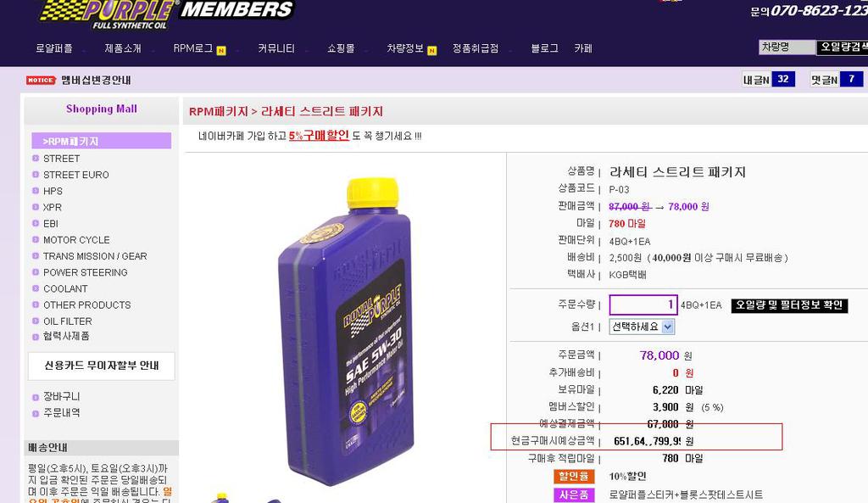Screen dimensions: 868x503
Task: Click the yellow N badge beside RPM로그
Action: click(x=221, y=50)
